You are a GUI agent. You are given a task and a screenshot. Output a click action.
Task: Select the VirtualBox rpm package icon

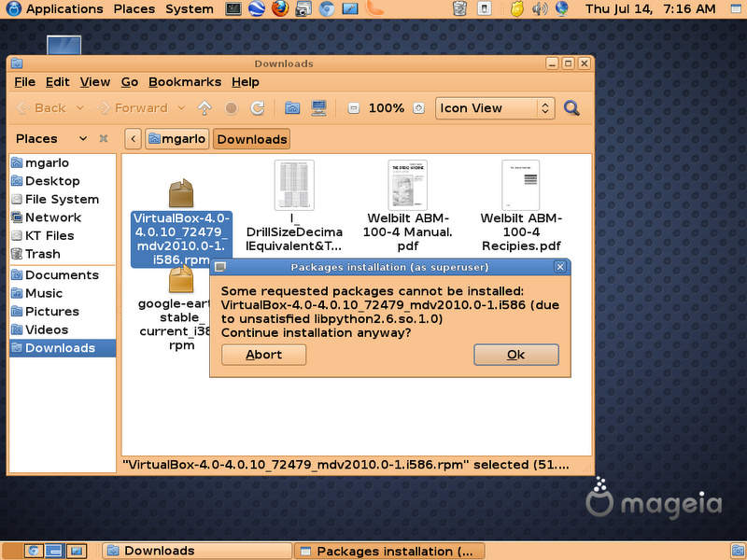coord(181,193)
